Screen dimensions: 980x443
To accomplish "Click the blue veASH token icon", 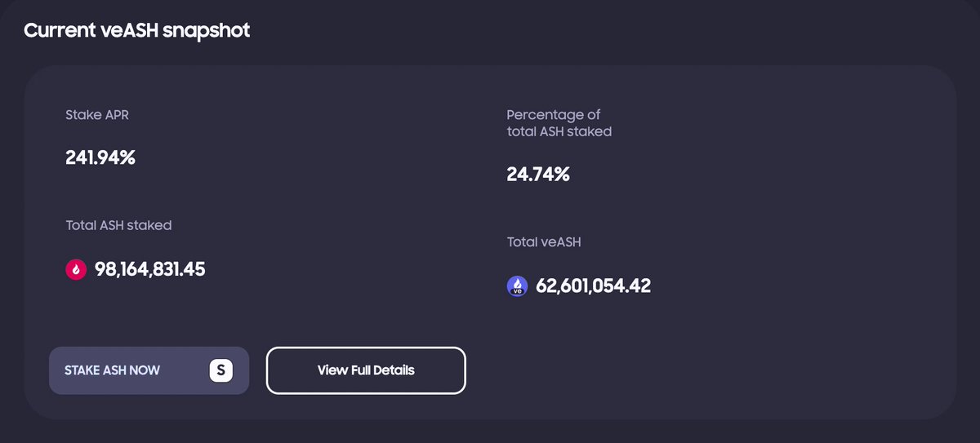I will [517, 286].
